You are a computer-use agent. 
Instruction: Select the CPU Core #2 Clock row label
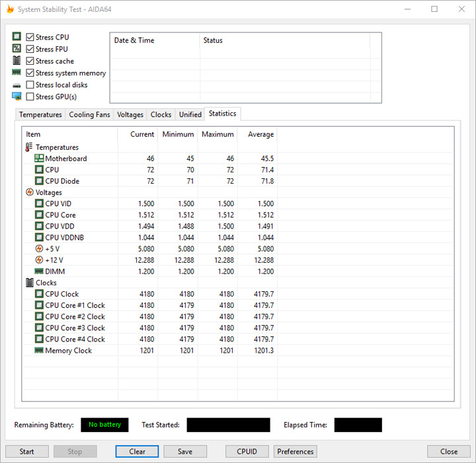tap(75, 316)
